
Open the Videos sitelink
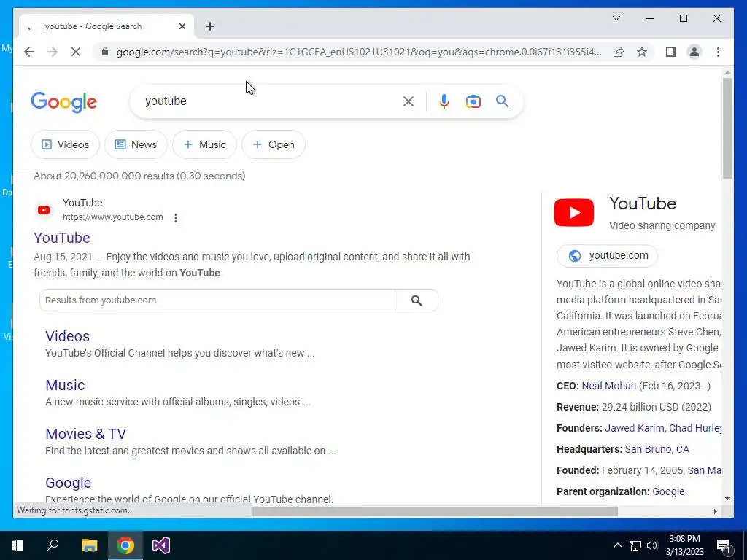point(67,336)
